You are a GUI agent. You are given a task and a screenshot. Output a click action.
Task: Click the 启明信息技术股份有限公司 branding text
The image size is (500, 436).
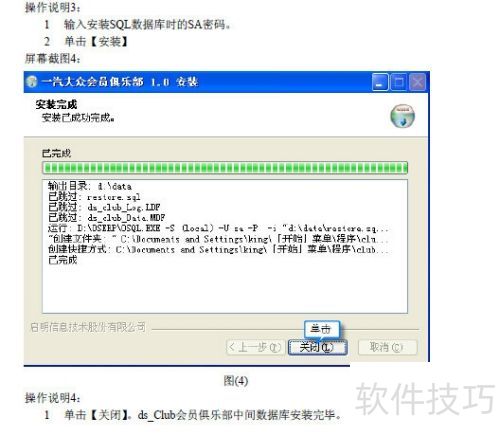point(88,327)
